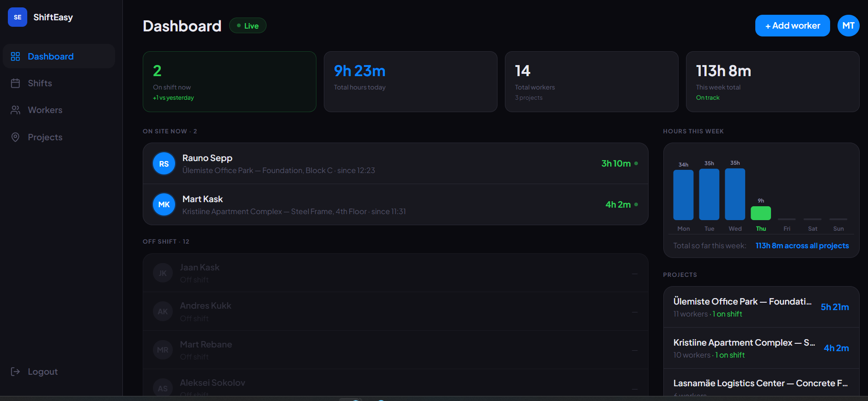
Task: Click the Live status badge
Action: [x=248, y=25]
